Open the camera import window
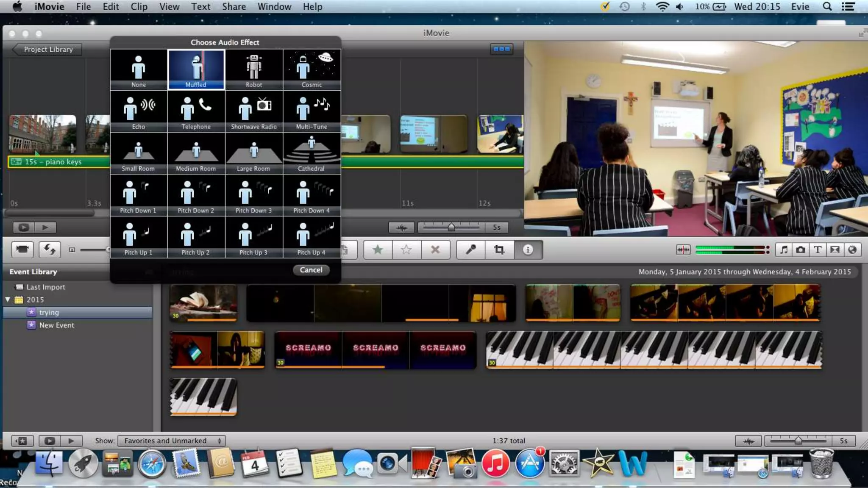Screen dimensions: 868x488 [22, 250]
